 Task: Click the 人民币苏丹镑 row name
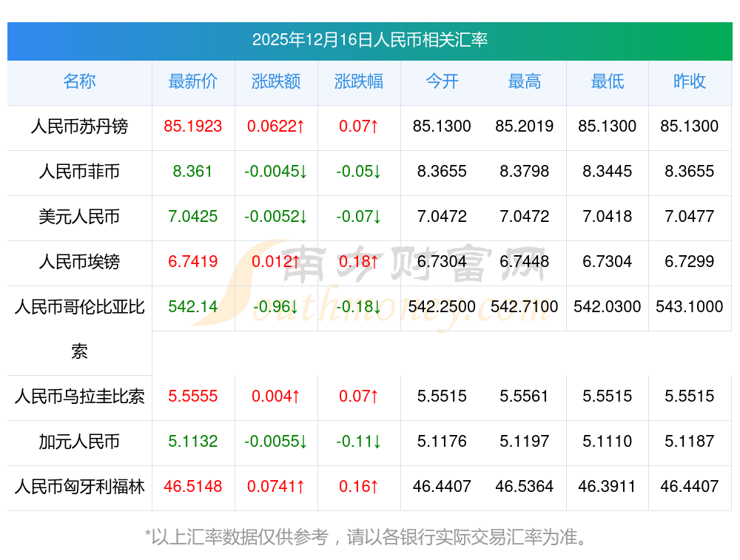click(x=79, y=126)
